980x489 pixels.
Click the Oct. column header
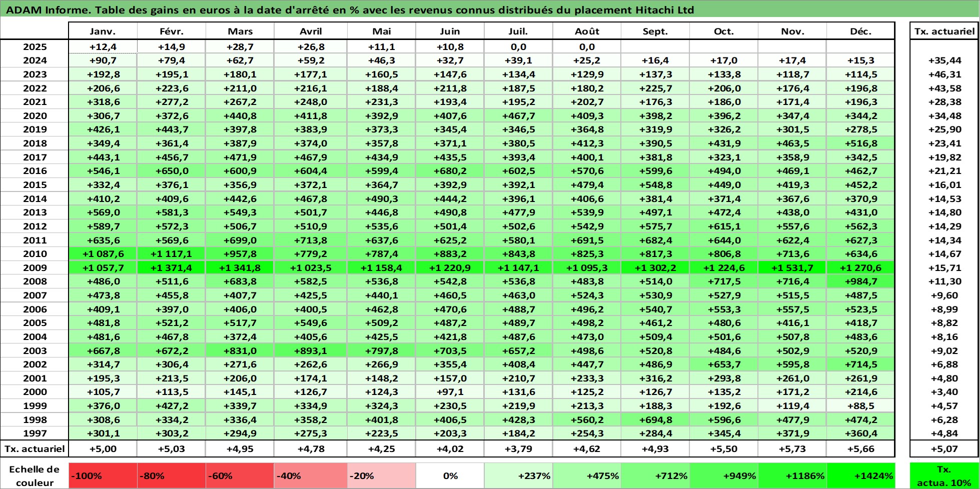[724, 31]
